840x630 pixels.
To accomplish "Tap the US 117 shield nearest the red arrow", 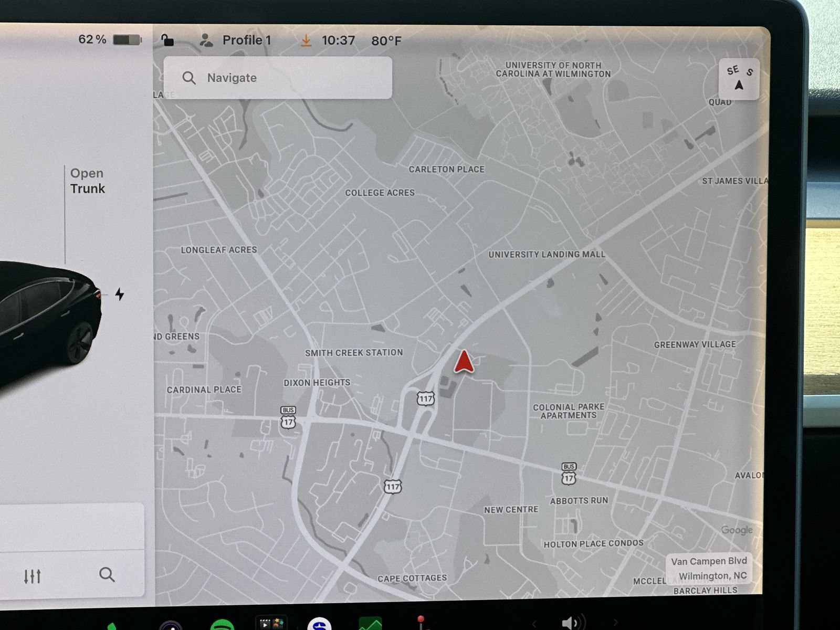I will (x=426, y=398).
